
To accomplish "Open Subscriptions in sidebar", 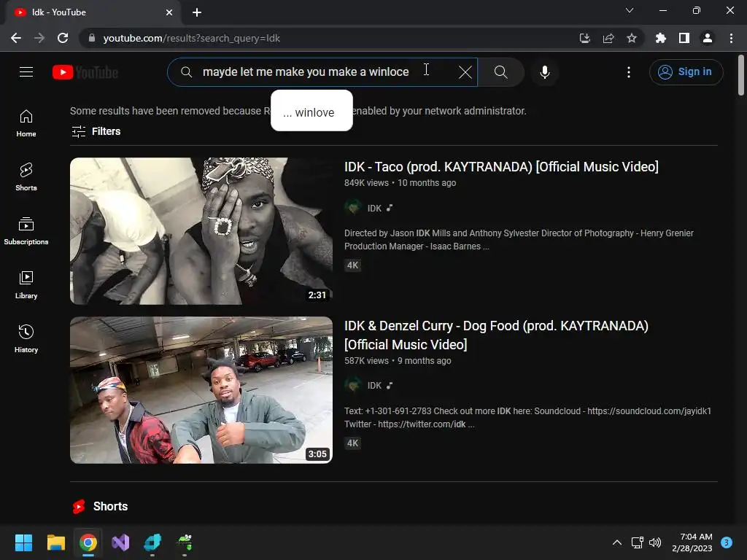I will click(x=26, y=231).
